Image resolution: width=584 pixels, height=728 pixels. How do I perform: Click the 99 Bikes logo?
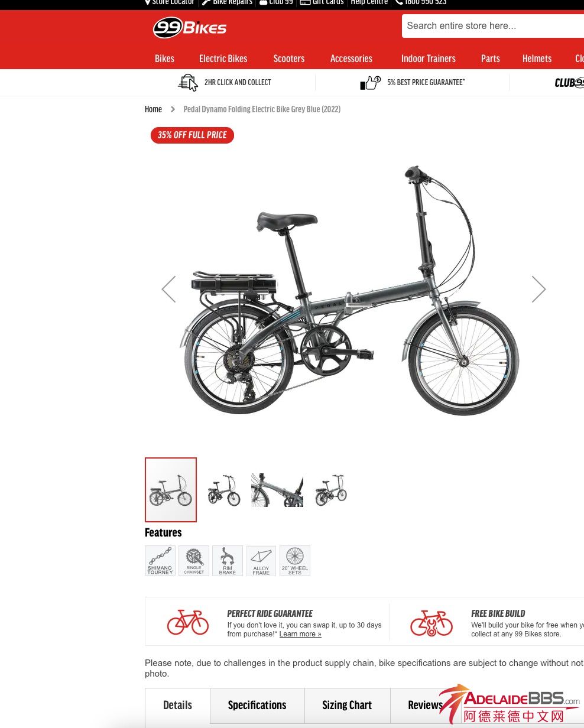[190, 28]
